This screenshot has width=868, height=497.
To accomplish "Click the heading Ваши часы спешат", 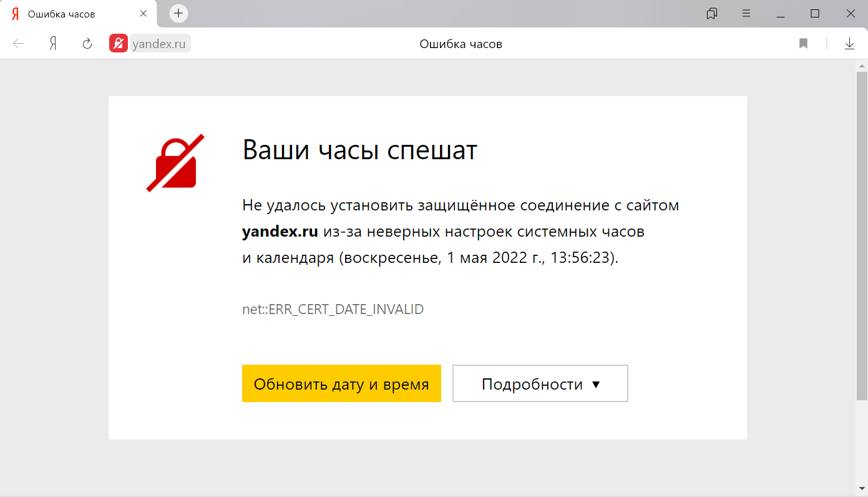I will (360, 150).
